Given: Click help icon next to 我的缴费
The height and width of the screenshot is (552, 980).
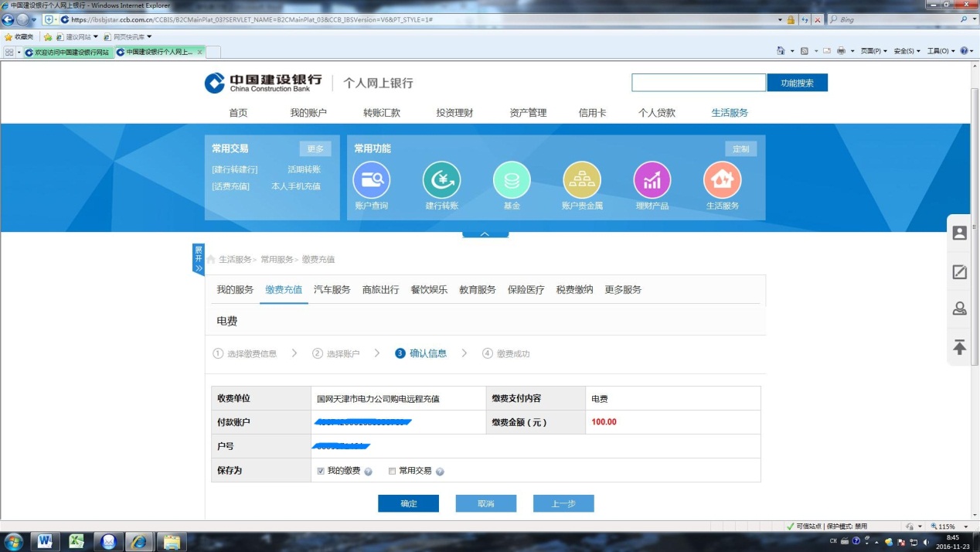Looking at the screenshot, I should pos(369,472).
